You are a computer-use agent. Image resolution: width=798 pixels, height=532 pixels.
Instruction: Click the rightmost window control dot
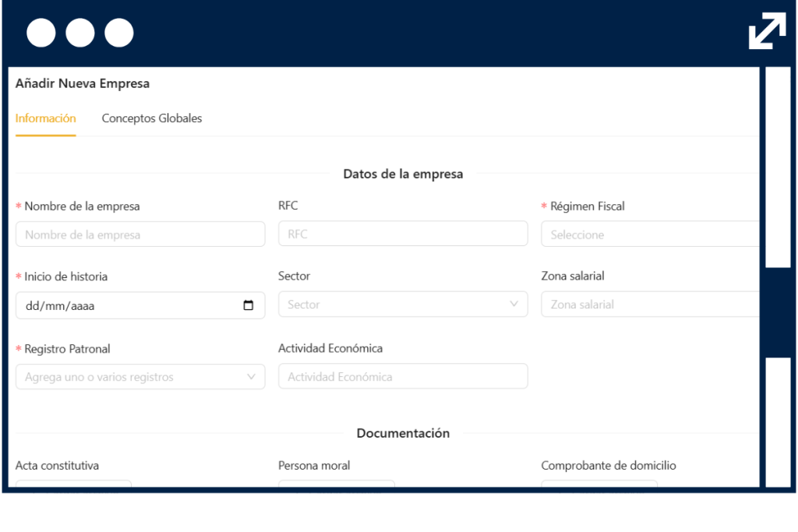click(x=119, y=33)
